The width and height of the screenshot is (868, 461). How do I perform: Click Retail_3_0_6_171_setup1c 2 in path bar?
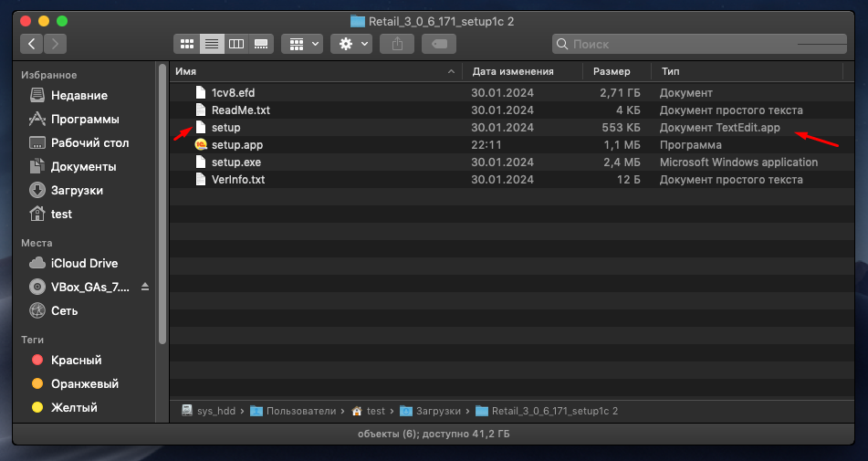[548, 411]
